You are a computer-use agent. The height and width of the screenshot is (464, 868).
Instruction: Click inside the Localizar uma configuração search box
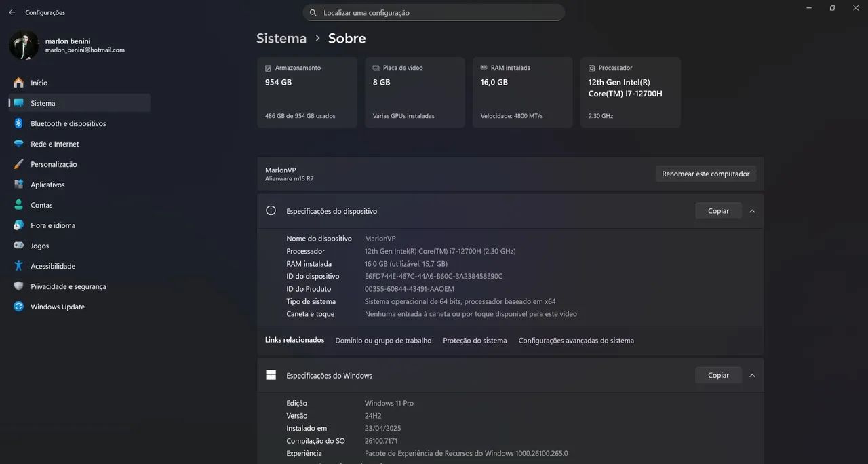point(434,12)
